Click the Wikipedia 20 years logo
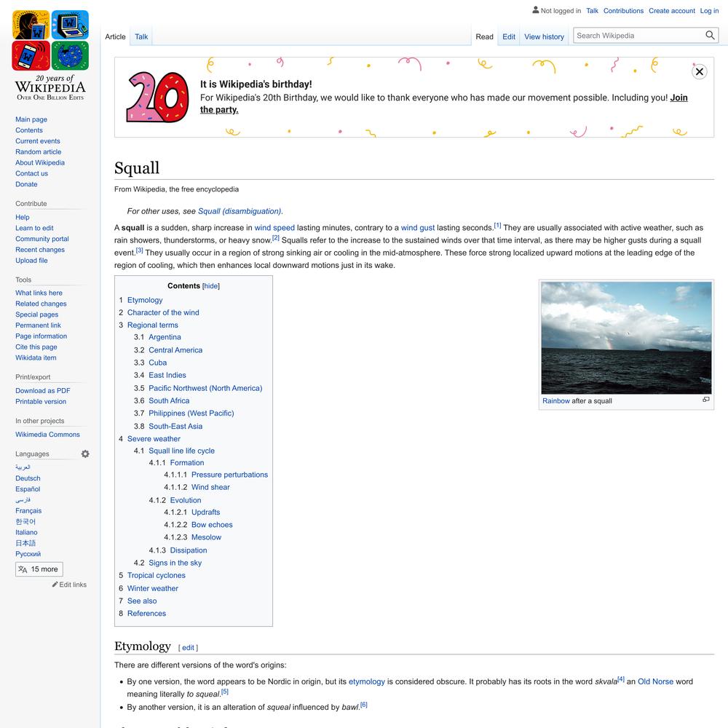 click(x=50, y=55)
